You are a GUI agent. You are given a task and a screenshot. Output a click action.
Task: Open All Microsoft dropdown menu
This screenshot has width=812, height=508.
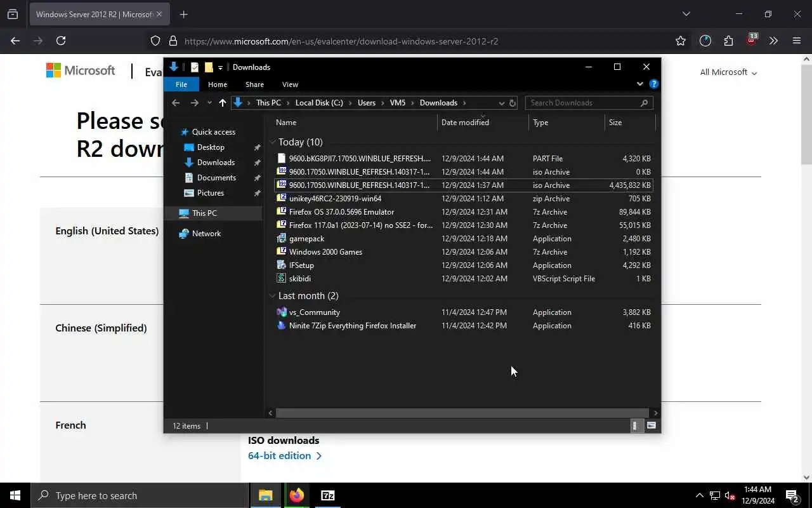tap(728, 72)
